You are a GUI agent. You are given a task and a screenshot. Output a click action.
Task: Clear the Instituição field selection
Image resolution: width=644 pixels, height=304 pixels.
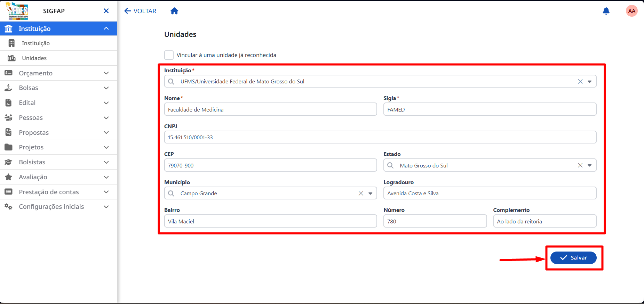coord(580,82)
